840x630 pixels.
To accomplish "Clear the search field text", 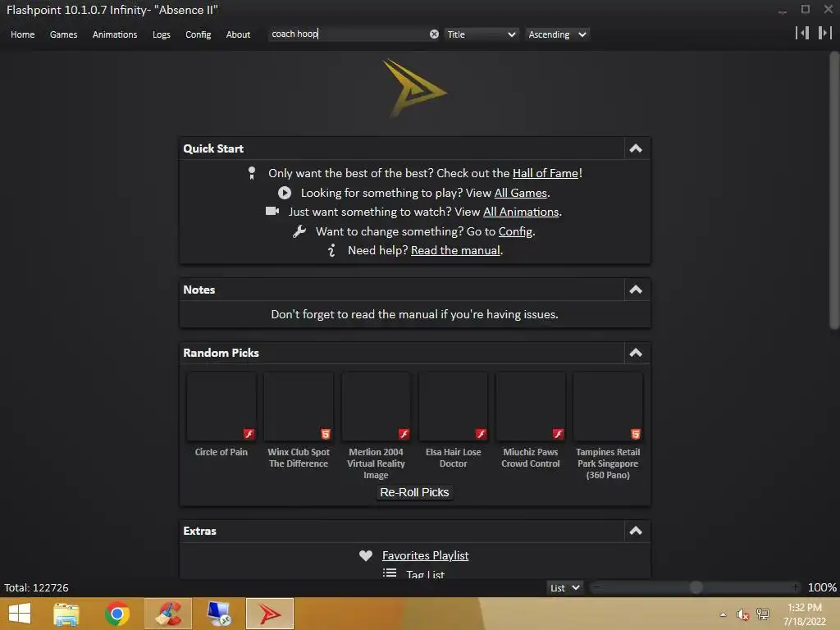I will point(434,34).
